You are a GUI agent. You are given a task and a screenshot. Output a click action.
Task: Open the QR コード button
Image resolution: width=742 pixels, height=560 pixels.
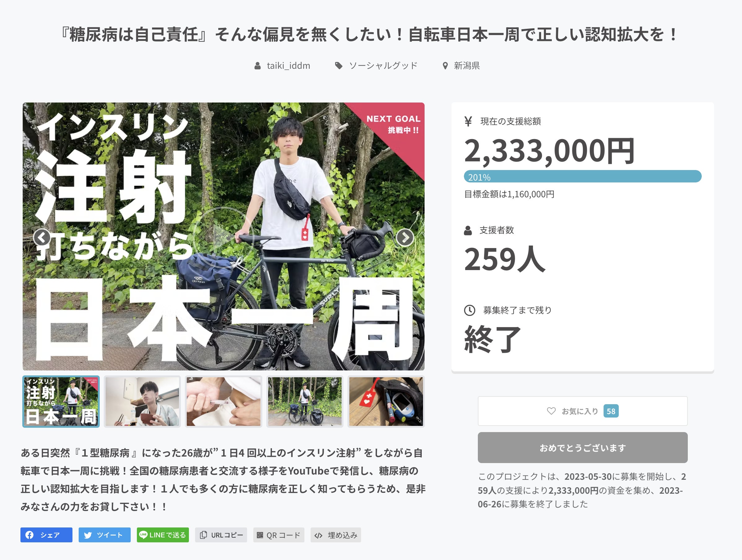[x=279, y=535]
